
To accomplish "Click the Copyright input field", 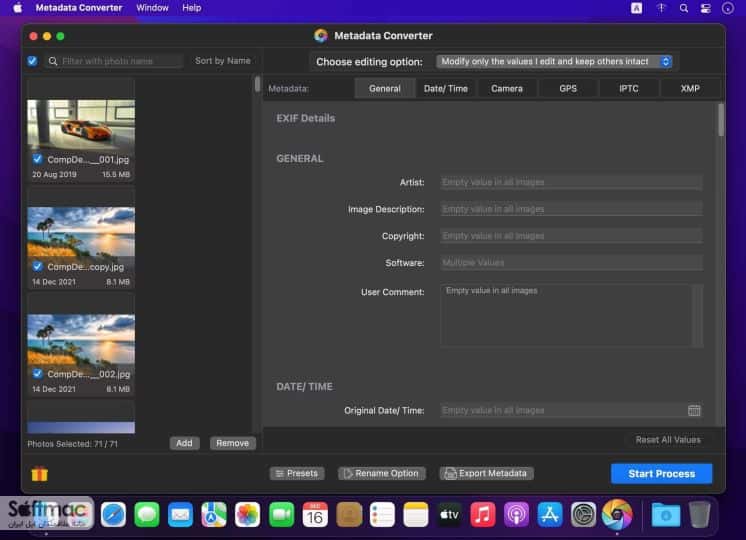I will (571, 236).
